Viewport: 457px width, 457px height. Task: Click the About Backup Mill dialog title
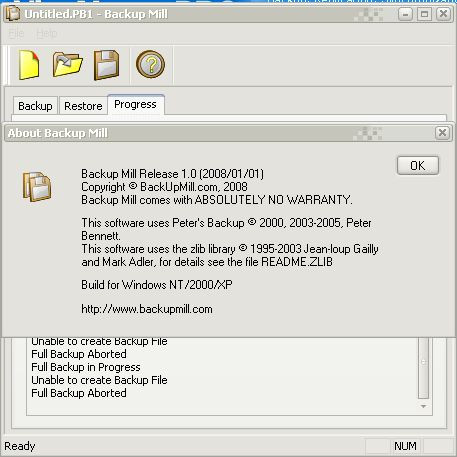coord(58,133)
